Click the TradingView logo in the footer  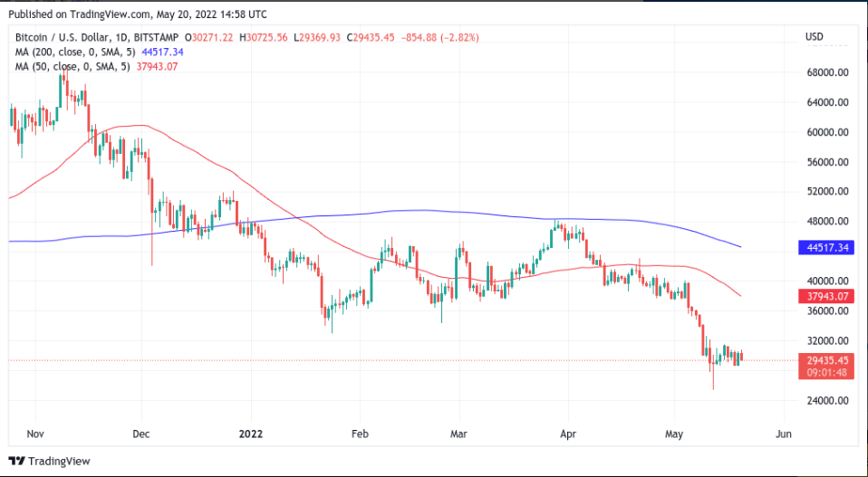(x=49, y=461)
